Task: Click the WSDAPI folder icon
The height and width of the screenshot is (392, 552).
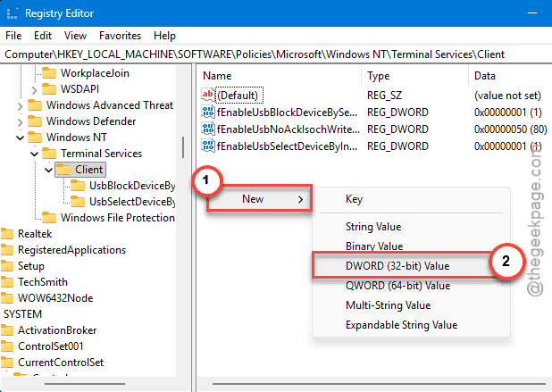Action: tap(49, 89)
